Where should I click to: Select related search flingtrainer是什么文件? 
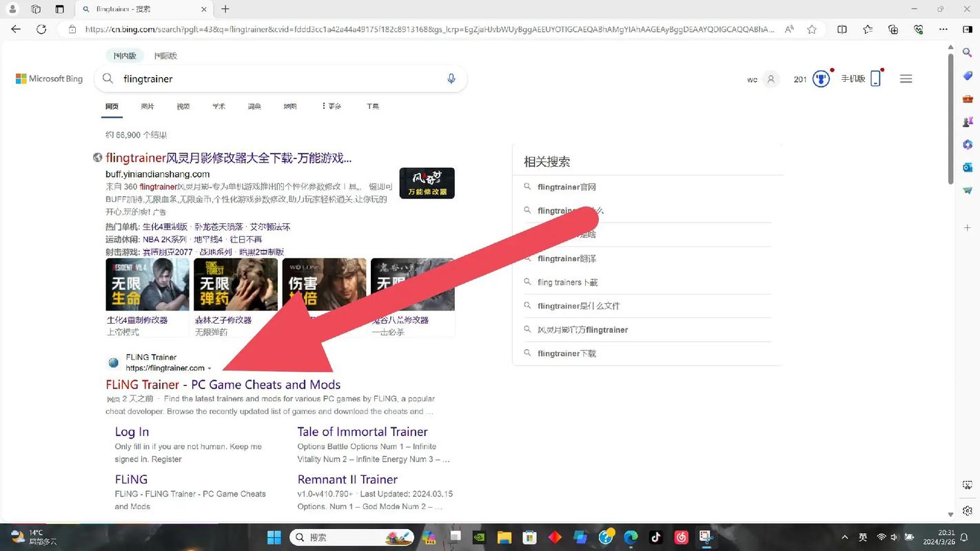click(x=578, y=306)
